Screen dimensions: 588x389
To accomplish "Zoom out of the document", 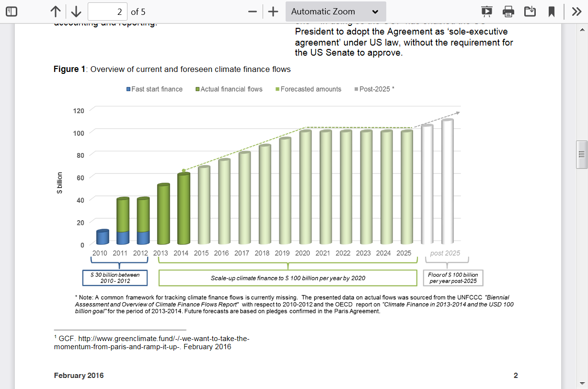I will 253,12.
